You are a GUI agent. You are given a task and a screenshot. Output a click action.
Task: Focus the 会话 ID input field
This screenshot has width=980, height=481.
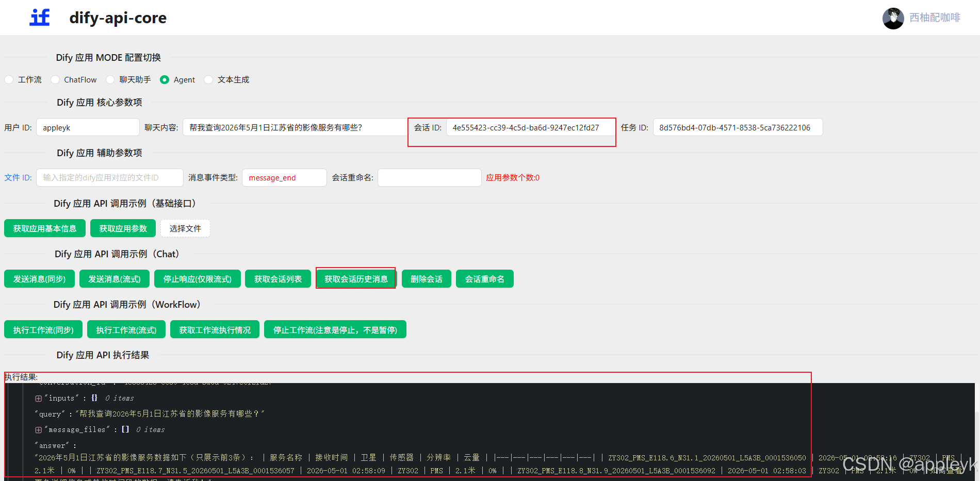pos(531,127)
